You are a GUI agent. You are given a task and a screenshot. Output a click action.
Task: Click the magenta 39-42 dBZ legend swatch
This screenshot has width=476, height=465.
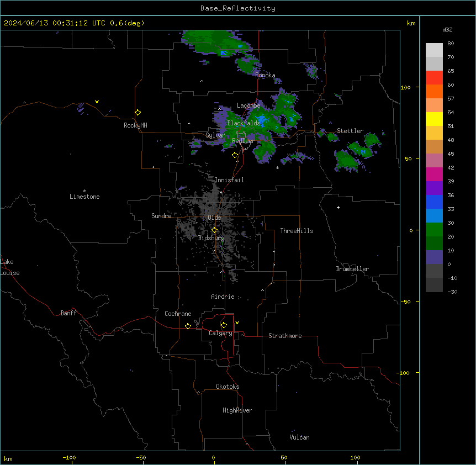(x=434, y=174)
